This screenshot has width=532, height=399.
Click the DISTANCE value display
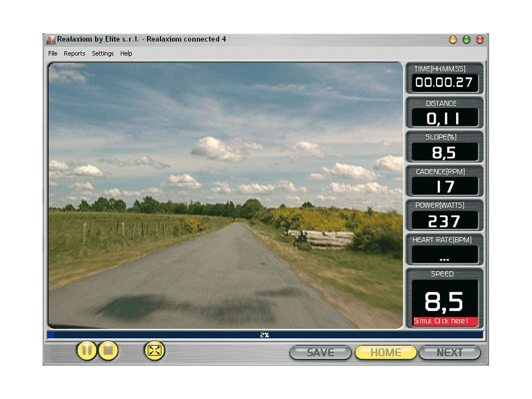pos(445,118)
